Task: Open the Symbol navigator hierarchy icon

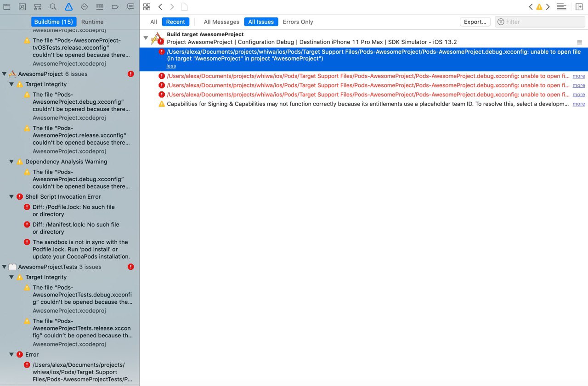Action: click(x=38, y=7)
